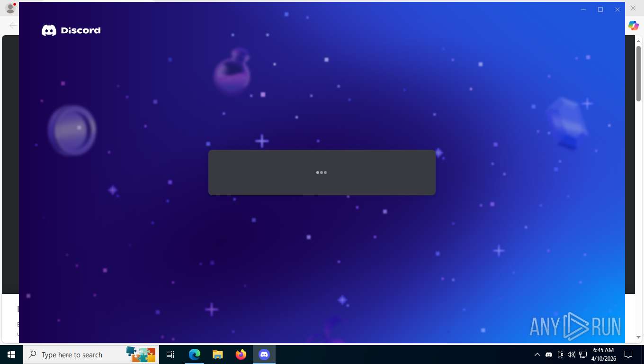Open Task View from taskbar
Image resolution: width=644 pixels, height=364 pixels.
pyautogui.click(x=170, y=355)
